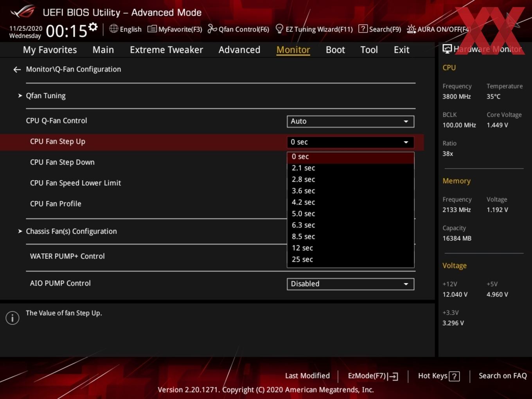Pick 4.2 sec from the list
The image size is (532, 399).
350,202
